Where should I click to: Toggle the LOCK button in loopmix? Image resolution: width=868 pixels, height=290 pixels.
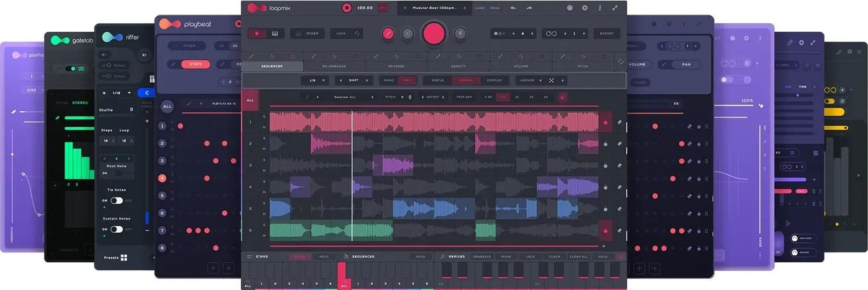coord(347,34)
